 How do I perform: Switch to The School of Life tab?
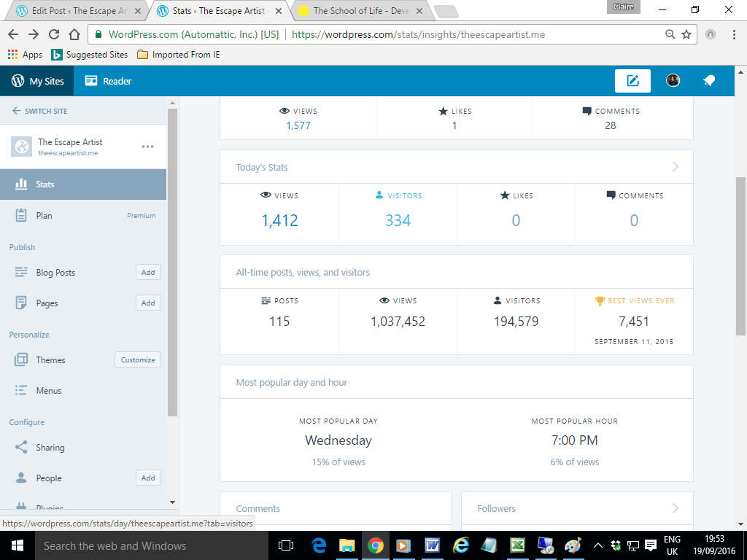click(x=361, y=11)
